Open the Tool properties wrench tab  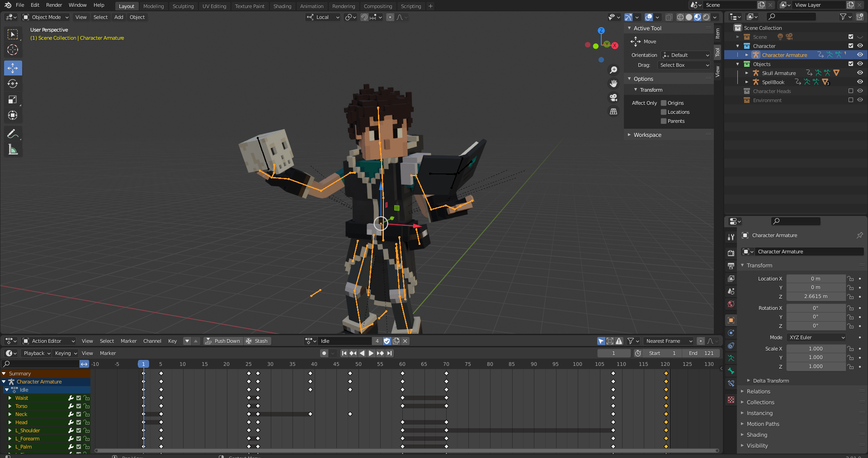731,237
